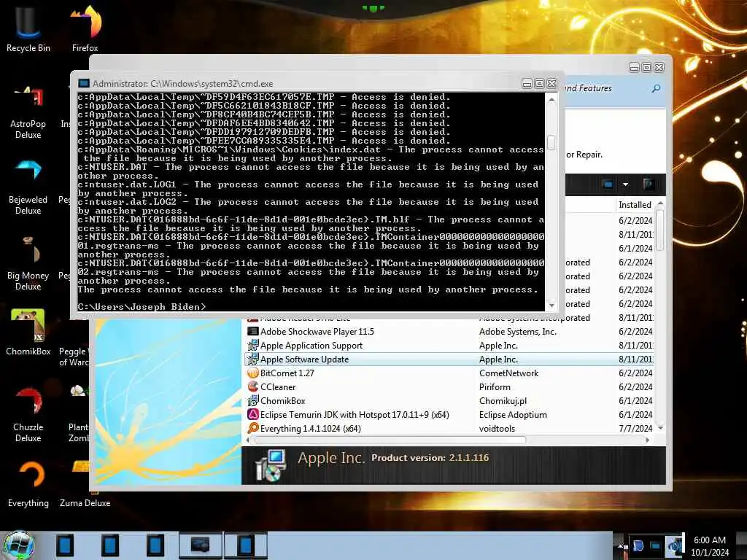Click the horizontal scrollbar right arrow
Viewport: 747px width, 560px height.
point(648,440)
